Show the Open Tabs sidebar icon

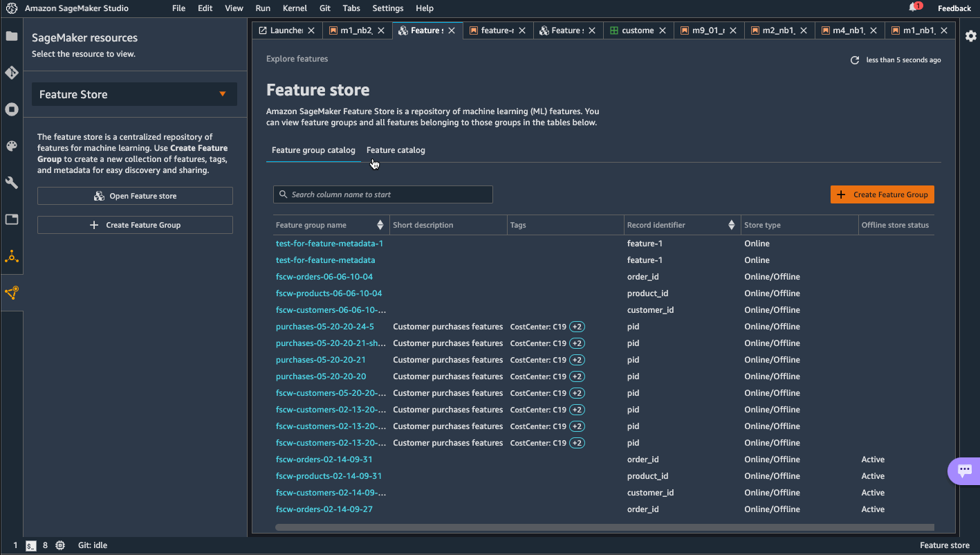[12, 219]
